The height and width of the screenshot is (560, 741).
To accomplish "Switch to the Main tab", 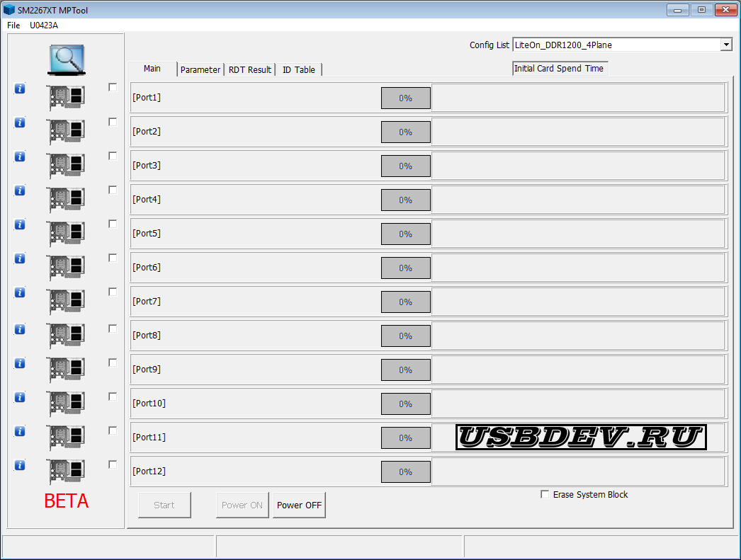I will (x=152, y=69).
